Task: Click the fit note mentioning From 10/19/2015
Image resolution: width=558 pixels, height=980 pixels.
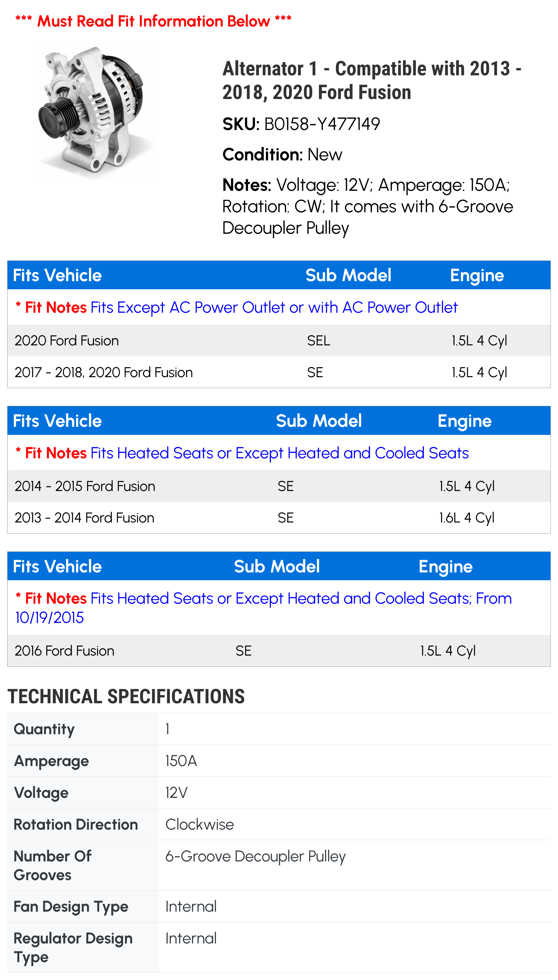Action: point(263,608)
